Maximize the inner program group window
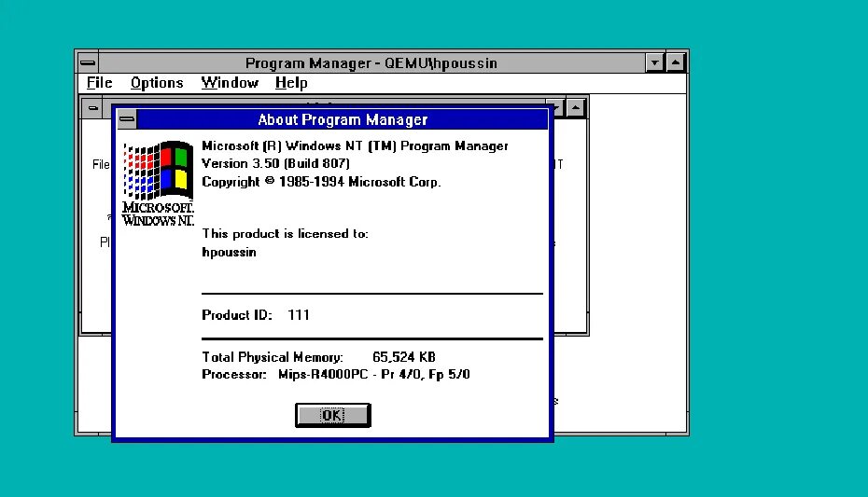 pyautogui.click(x=576, y=108)
